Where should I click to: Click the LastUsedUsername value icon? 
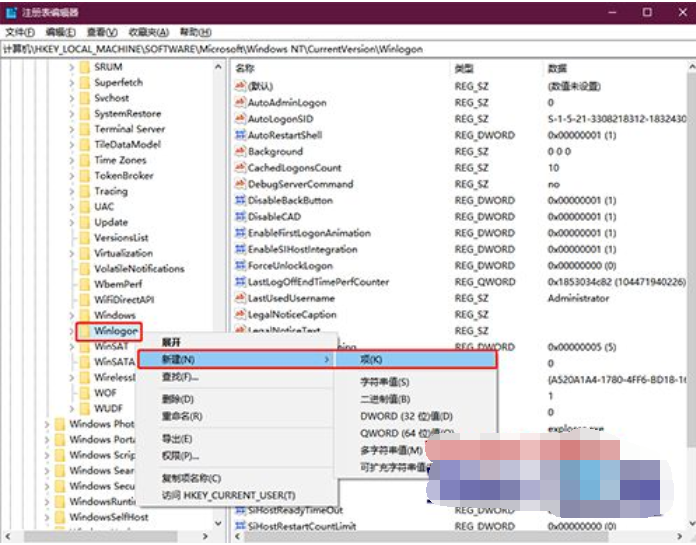240,298
